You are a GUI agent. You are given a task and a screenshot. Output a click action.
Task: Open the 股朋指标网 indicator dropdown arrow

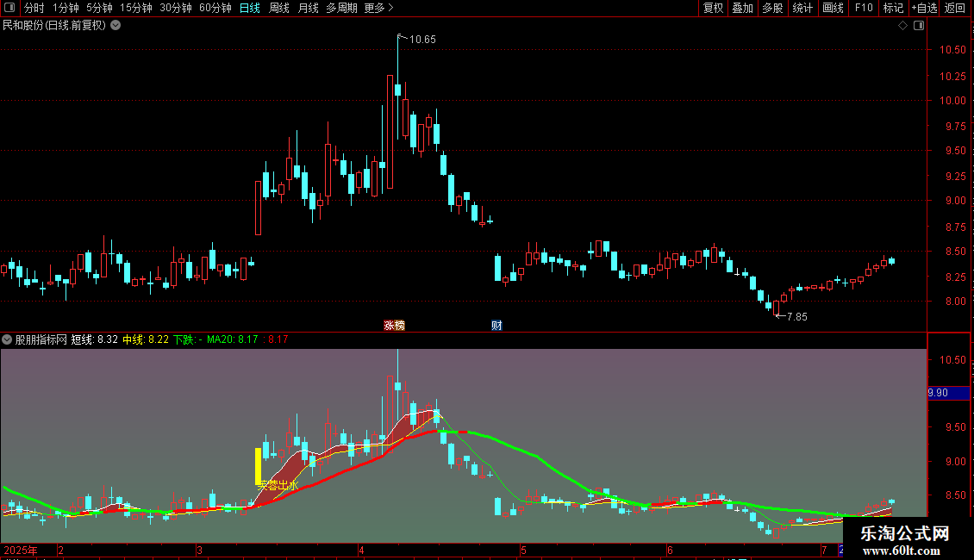point(7,339)
